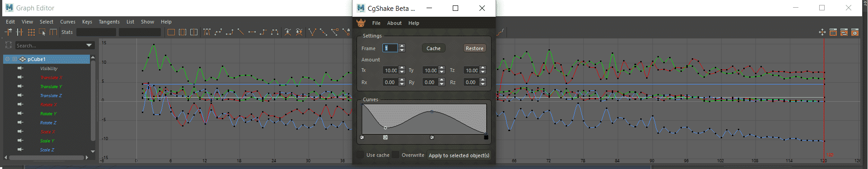Click the Lock Tangent Length icon
Viewport: 868px width, 169px height.
pos(346,32)
